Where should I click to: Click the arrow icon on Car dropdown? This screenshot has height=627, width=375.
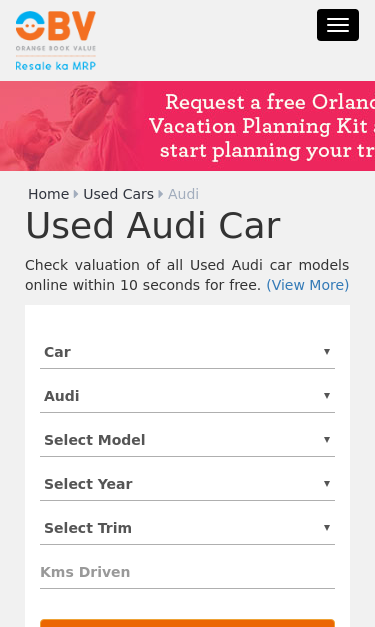327,351
